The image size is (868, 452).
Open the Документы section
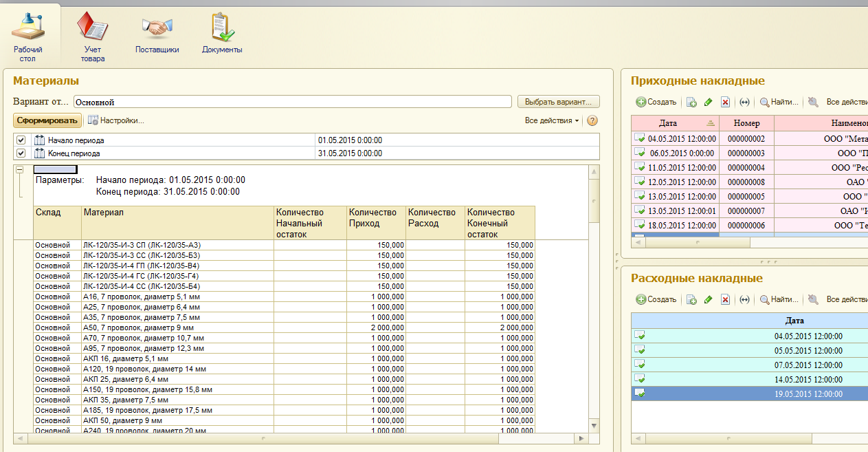click(222, 34)
